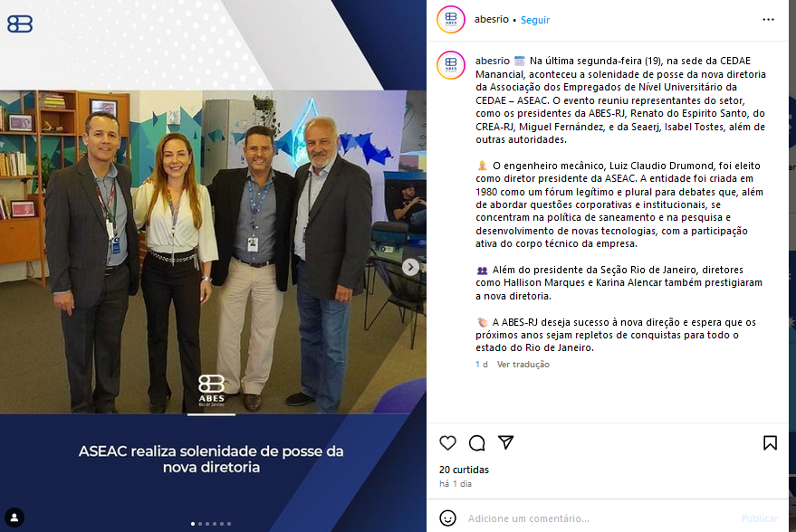View the 20 curtidas likes list
796x532 pixels.
(x=464, y=470)
